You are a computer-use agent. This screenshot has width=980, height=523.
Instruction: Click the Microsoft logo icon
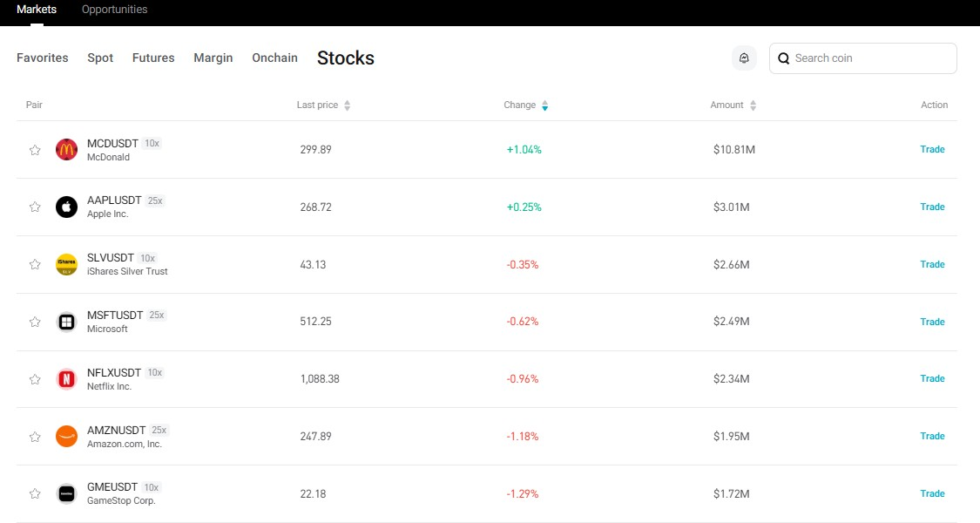click(67, 322)
